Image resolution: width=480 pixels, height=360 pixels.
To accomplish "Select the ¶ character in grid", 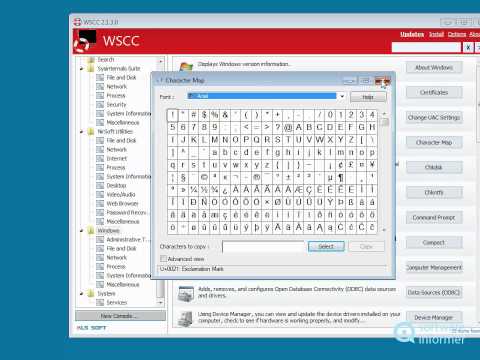I will click(x=340, y=177).
